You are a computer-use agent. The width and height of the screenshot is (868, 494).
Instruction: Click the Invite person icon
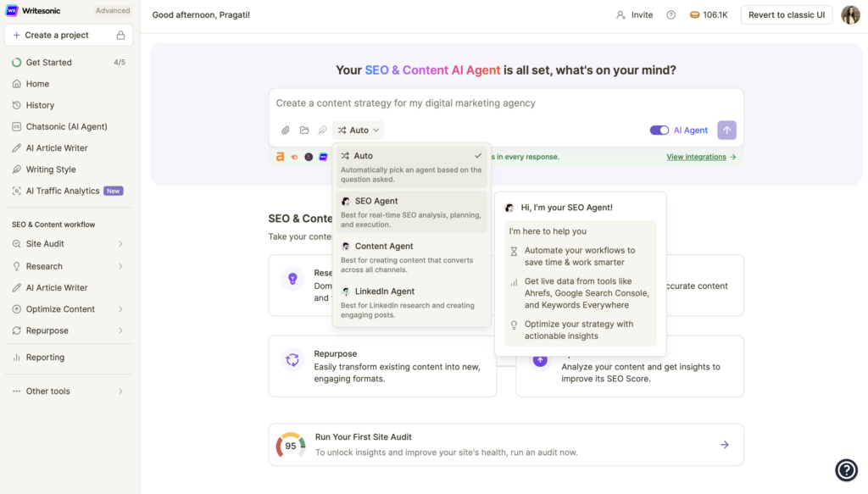620,15
